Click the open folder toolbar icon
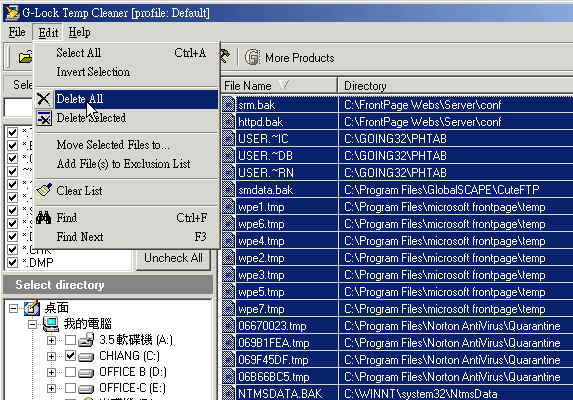Image resolution: width=573 pixels, height=400 pixels. (x=26, y=57)
